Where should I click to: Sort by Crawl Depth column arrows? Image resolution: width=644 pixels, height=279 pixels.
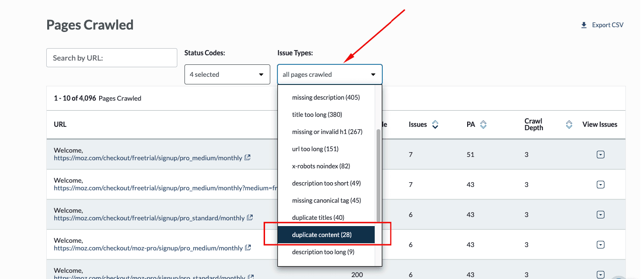coord(569,124)
